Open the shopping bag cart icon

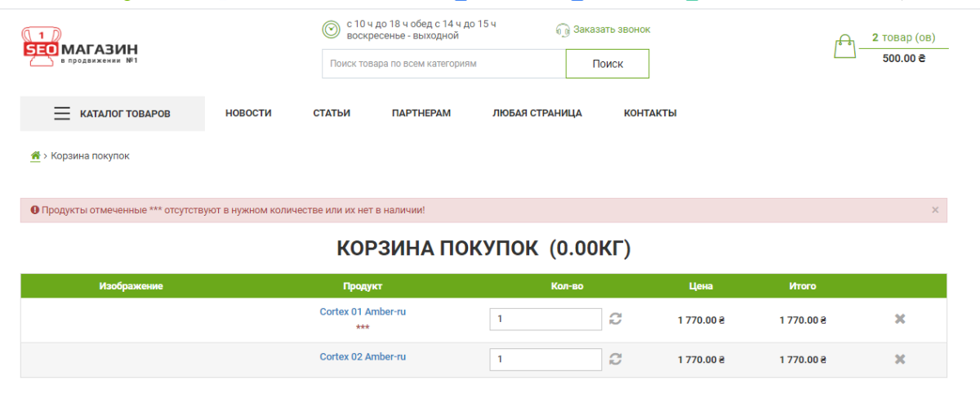click(844, 47)
